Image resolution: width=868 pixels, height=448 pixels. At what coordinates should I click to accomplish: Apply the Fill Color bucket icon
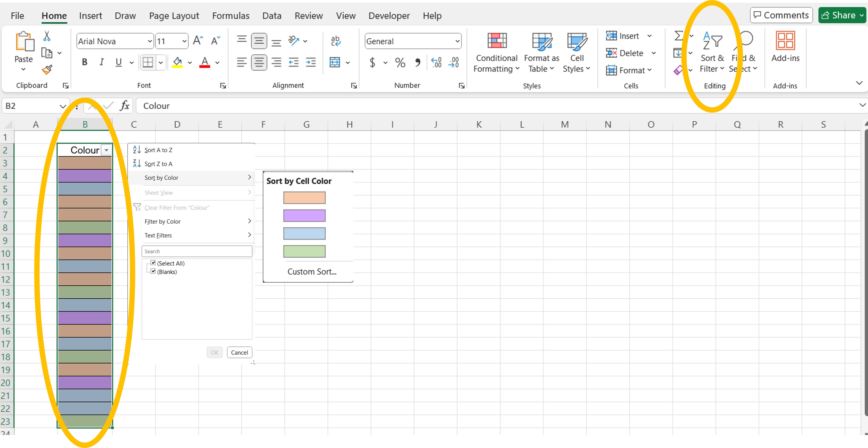[177, 62]
